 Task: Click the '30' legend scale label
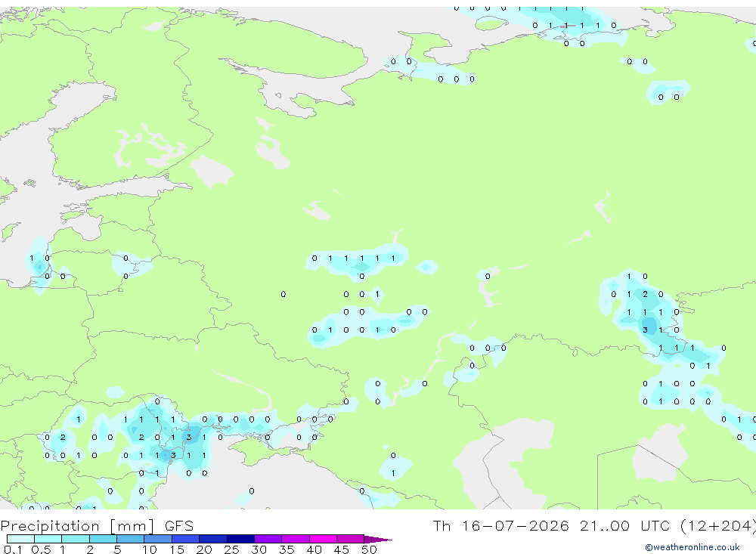259,549
